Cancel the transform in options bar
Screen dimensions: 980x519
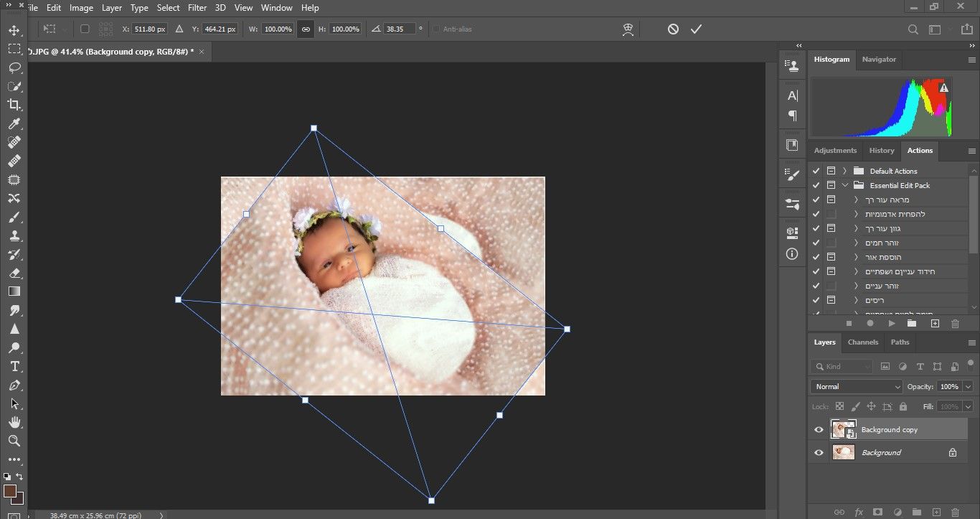point(673,29)
